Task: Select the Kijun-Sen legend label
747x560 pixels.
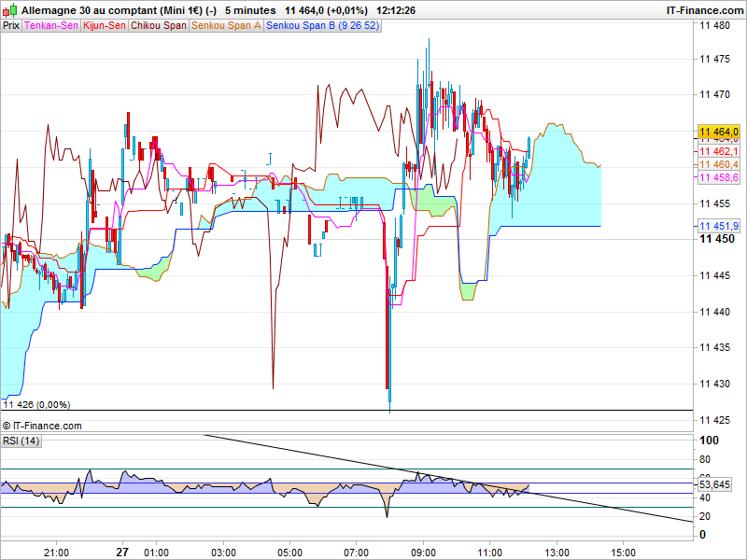Action: (105, 26)
